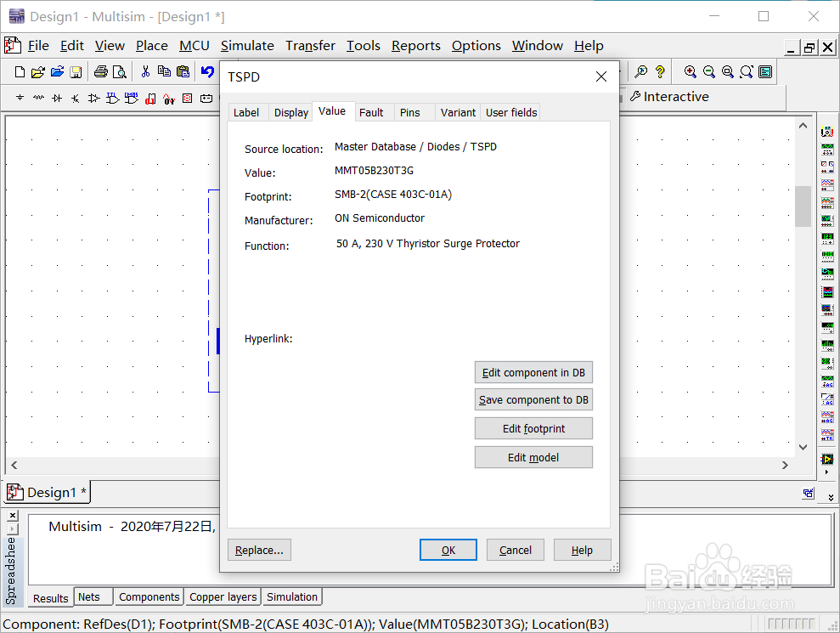Click the Print preview icon
The height and width of the screenshot is (633, 840).
click(x=120, y=71)
